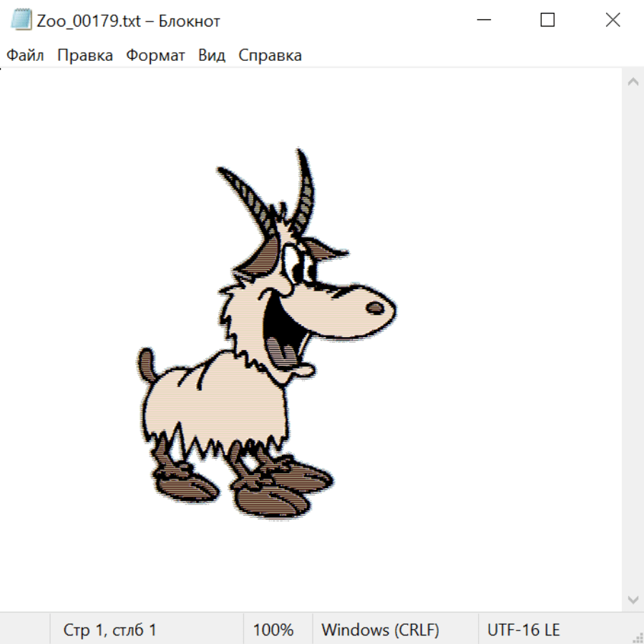Minimize the Блокнот window
This screenshot has height=644, width=644.
483,20
